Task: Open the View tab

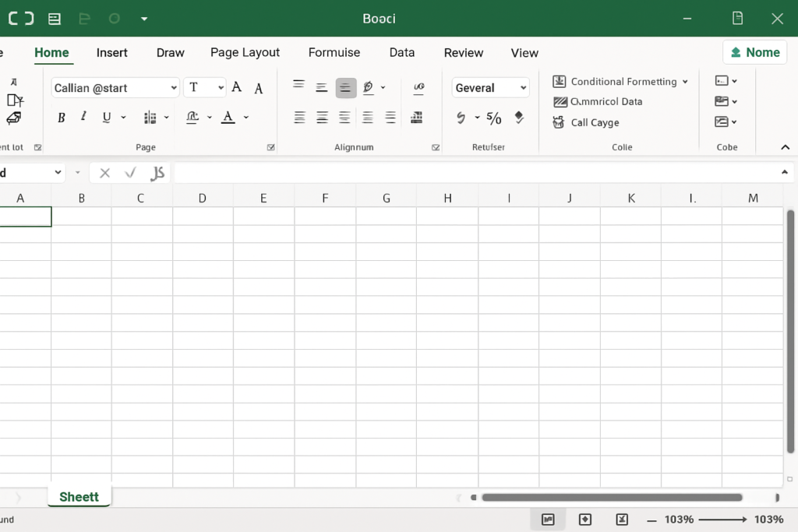Action: click(524, 52)
